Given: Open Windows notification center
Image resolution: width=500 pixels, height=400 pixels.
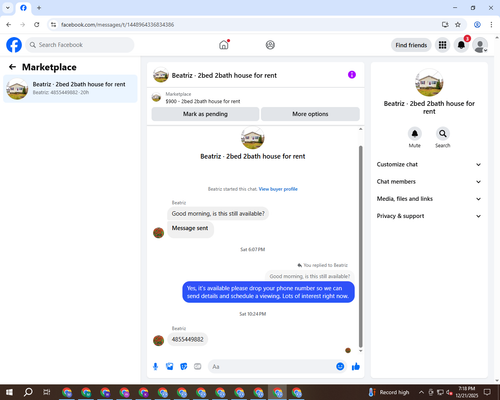Looking at the screenshot, I should tap(487, 392).
